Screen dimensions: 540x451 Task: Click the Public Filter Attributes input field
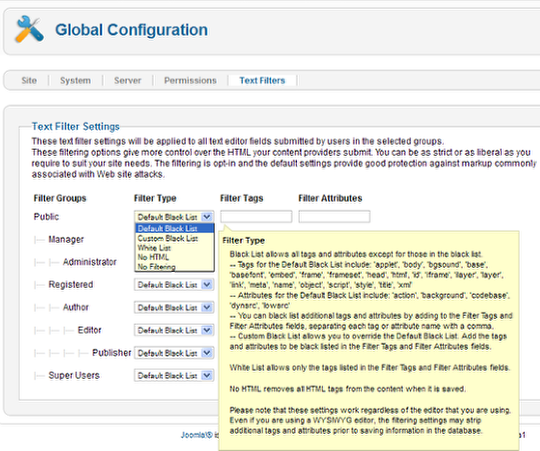click(334, 217)
